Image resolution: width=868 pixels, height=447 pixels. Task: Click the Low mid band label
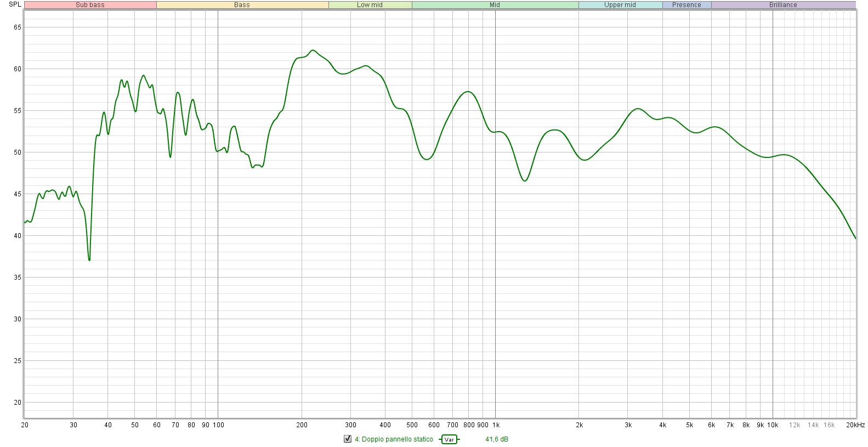tap(370, 5)
